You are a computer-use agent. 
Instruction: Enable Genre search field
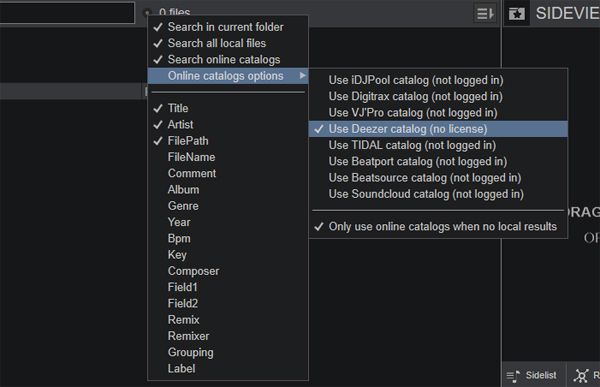228,206
